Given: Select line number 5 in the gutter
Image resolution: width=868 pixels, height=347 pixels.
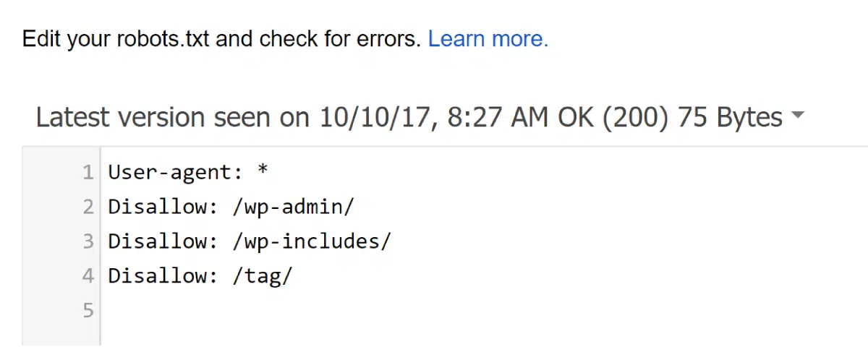Looking at the screenshot, I should pyautogui.click(x=88, y=310).
